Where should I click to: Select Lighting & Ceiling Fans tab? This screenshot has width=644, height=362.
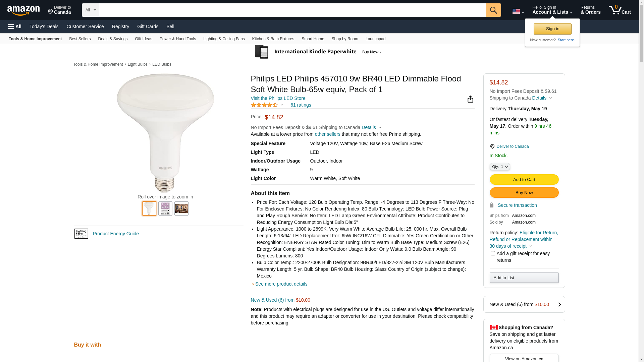click(224, 39)
